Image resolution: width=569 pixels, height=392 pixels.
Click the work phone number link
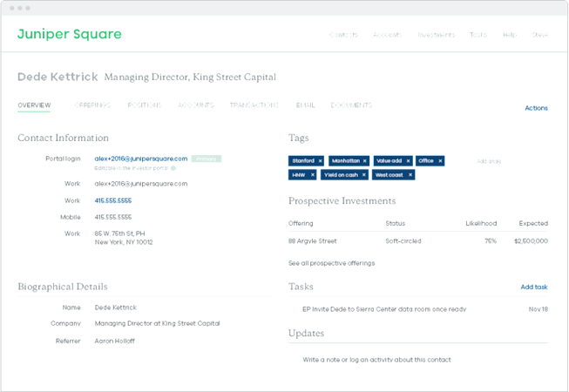[x=113, y=200]
